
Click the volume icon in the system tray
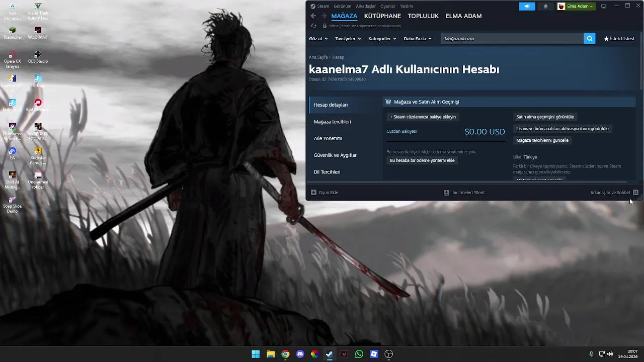tap(610, 354)
